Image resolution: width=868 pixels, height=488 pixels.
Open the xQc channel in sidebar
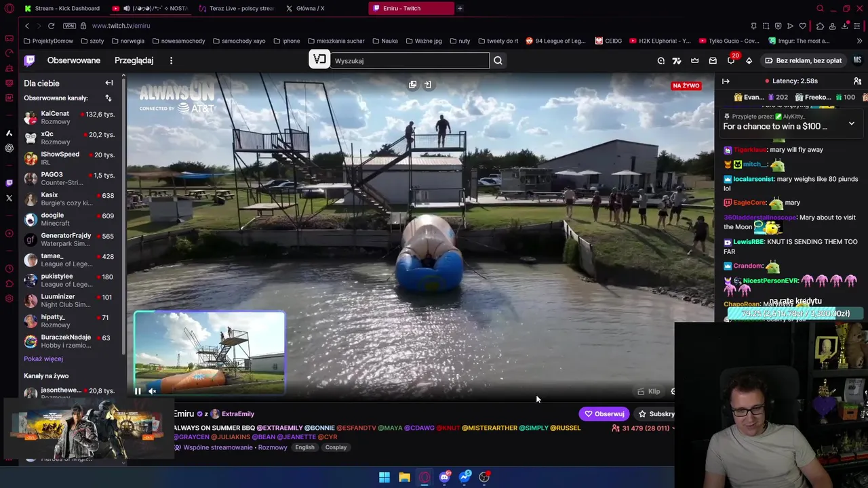click(71, 138)
